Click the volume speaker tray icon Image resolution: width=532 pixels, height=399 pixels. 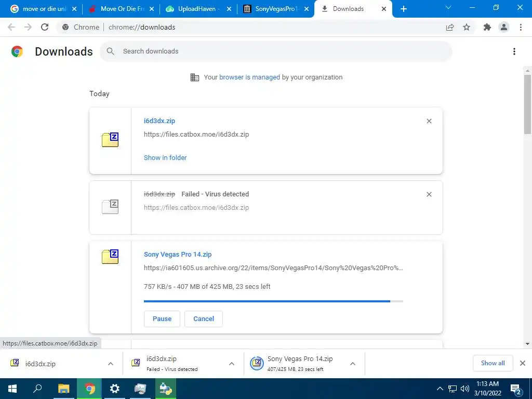pyautogui.click(x=465, y=389)
